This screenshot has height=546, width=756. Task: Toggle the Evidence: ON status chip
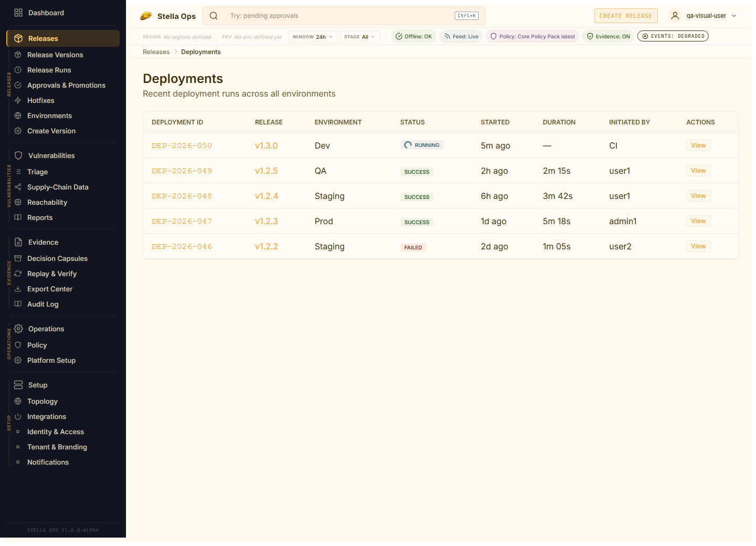tap(608, 36)
